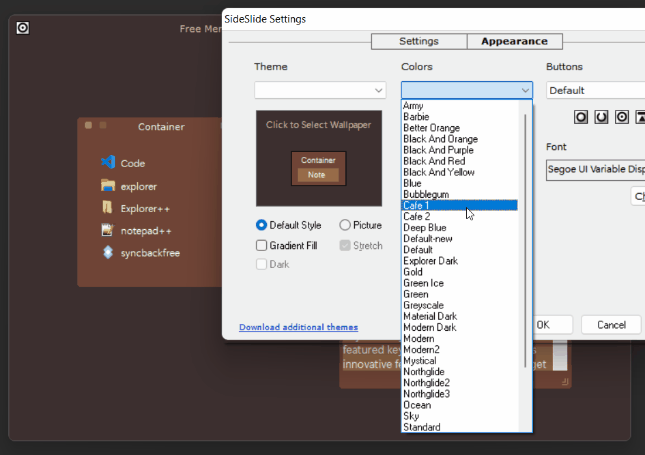645x455 pixels.
Task: Enable the Gradient Fill checkbox
Action: click(x=262, y=245)
